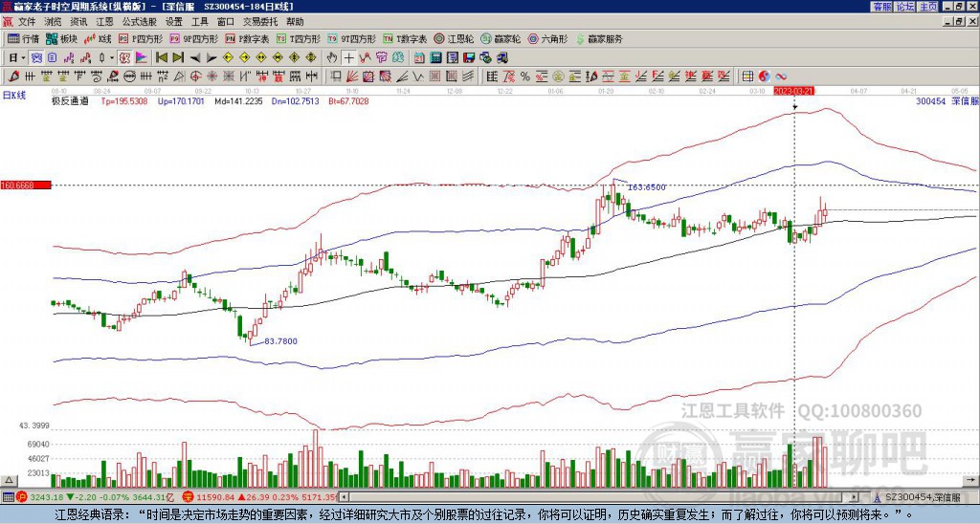Click the 163.6500 high price label
The image size is (980, 524).
click(x=647, y=187)
